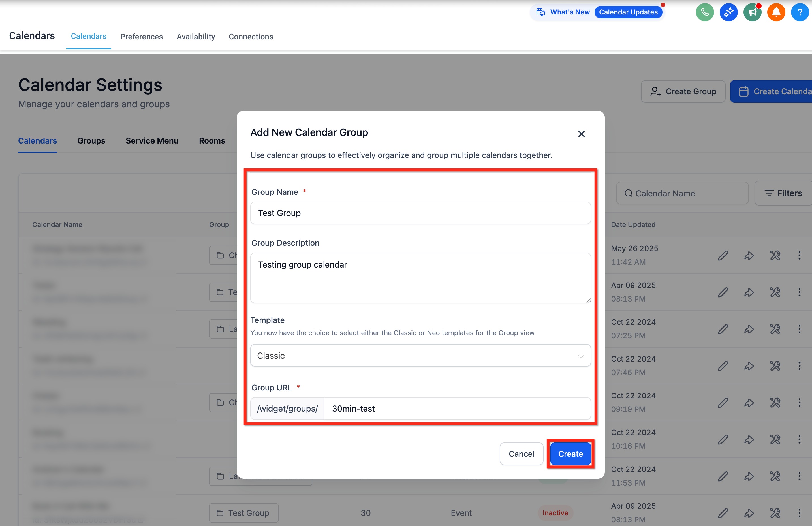This screenshot has width=812, height=526.
Task: Click the green phone dialer icon
Action: click(x=704, y=12)
